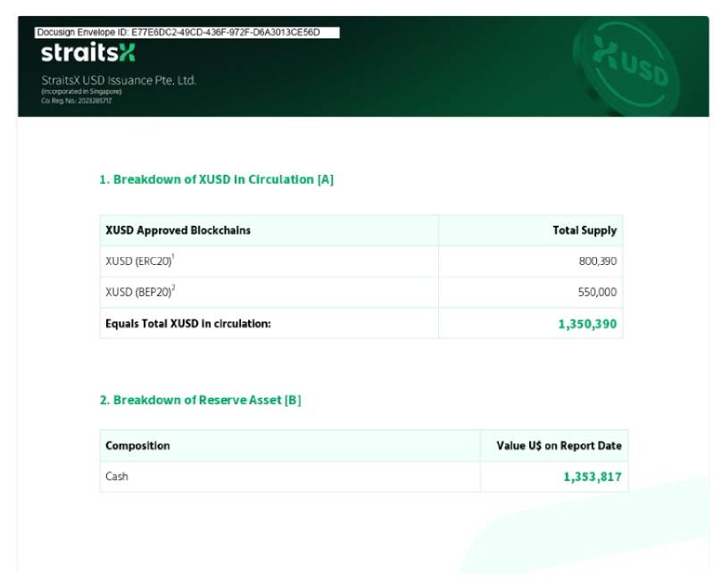
Task: Click the StraitsX logo in the header
Action: (x=88, y=52)
